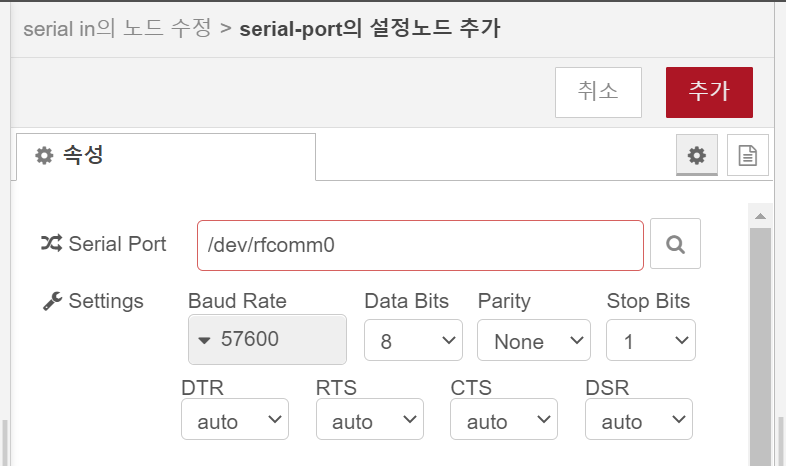The height and width of the screenshot is (466, 786).
Task: Open the DSR auto dropdown
Action: point(639,419)
